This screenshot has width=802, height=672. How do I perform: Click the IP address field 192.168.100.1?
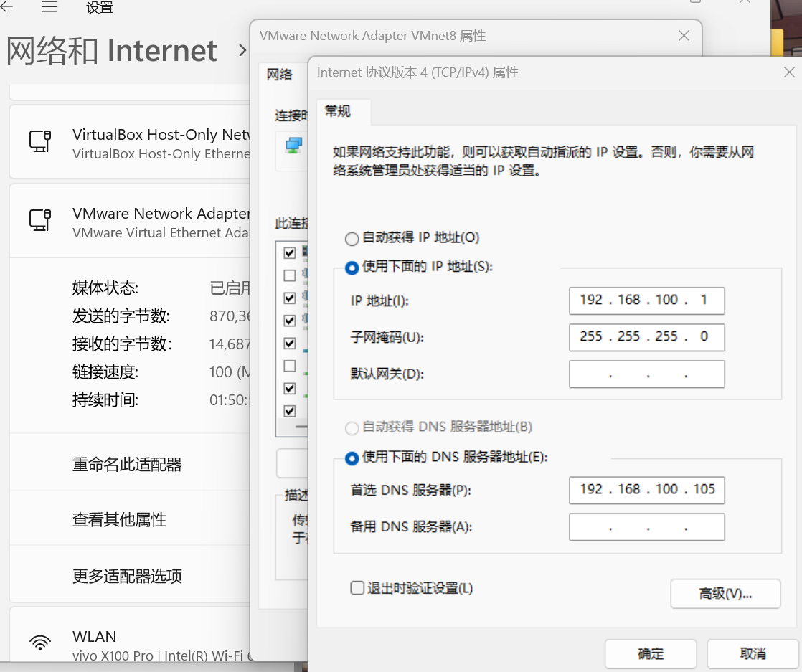(646, 300)
